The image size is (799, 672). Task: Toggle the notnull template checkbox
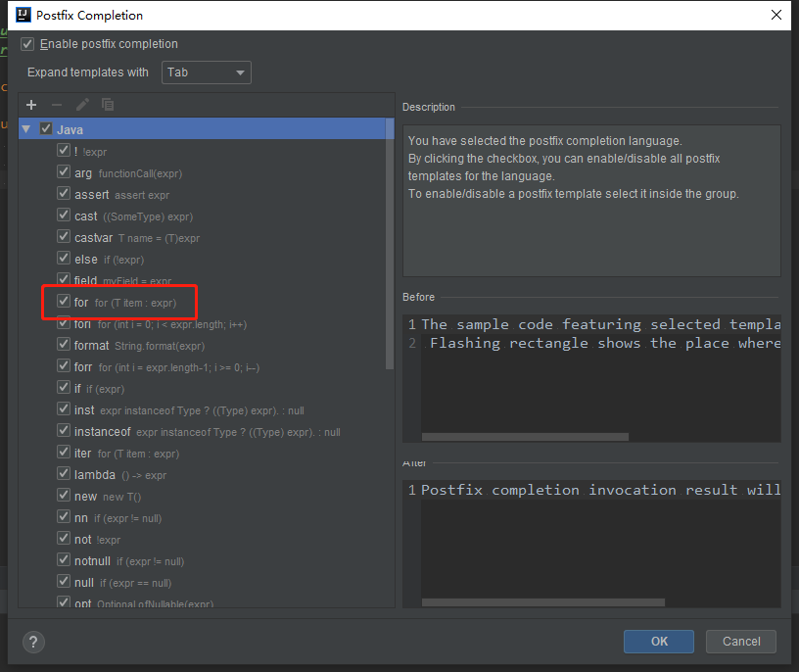[x=64, y=559]
